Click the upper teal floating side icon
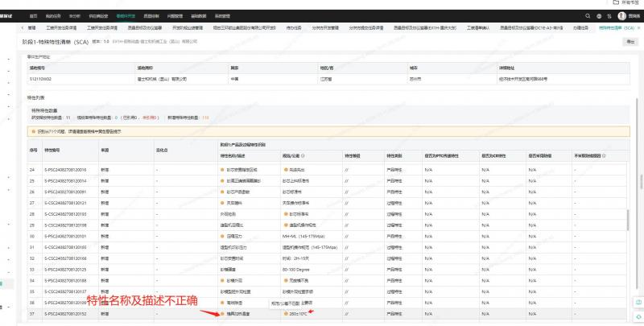 (x=638, y=302)
